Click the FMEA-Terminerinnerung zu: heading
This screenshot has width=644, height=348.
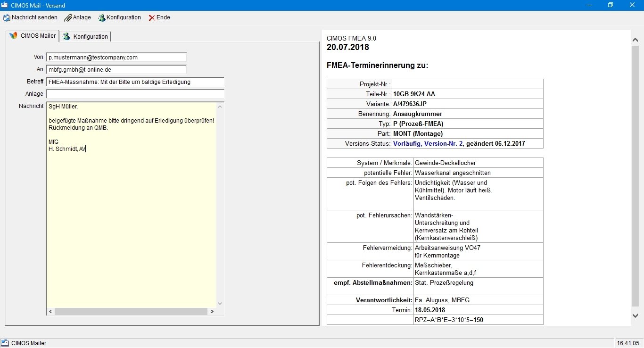(378, 66)
